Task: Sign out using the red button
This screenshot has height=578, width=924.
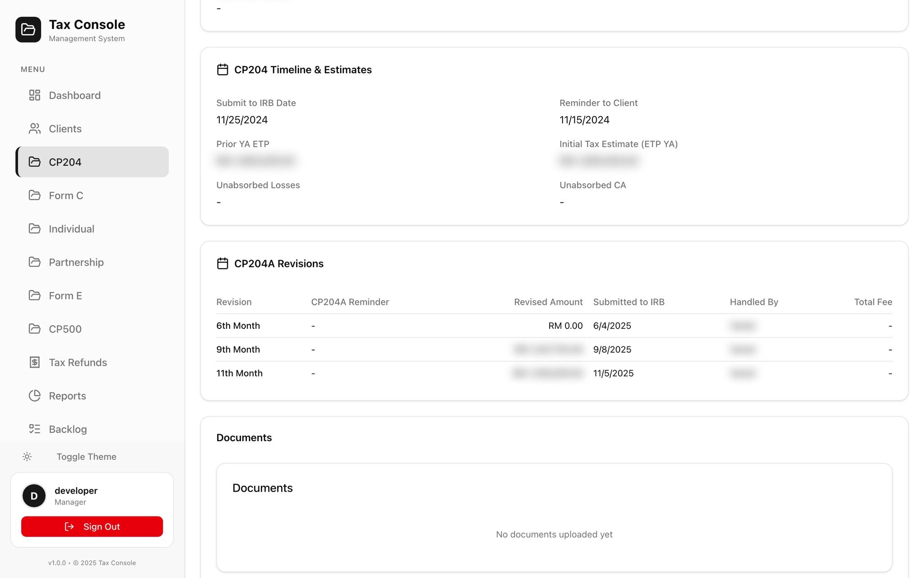Action: [92, 527]
